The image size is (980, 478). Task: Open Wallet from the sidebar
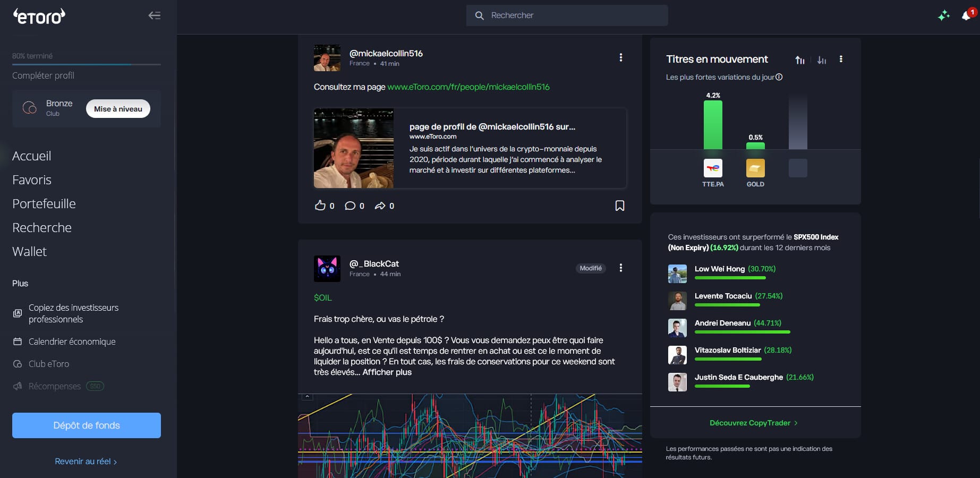tap(30, 251)
